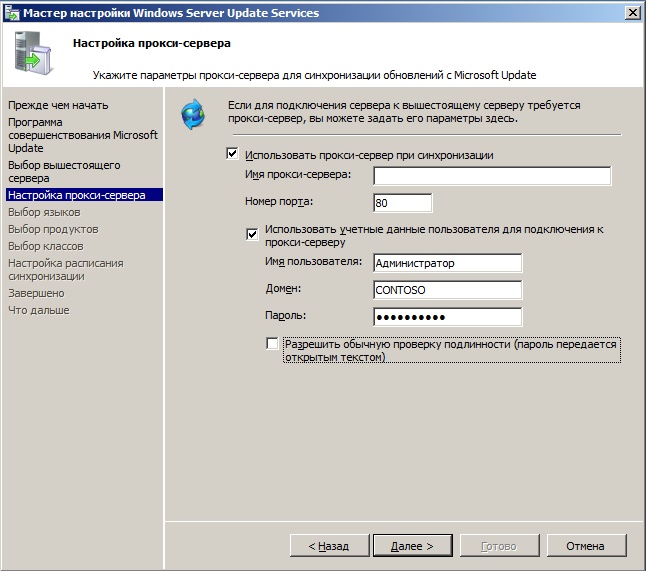
Task: Click the WSUS wizard title bar icon
Action: coord(12,13)
